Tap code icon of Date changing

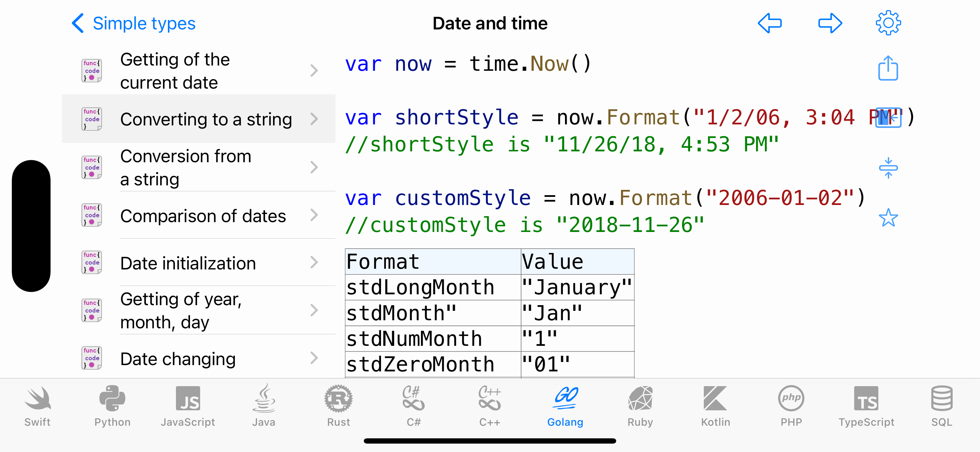pyautogui.click(x=92, y=358)
